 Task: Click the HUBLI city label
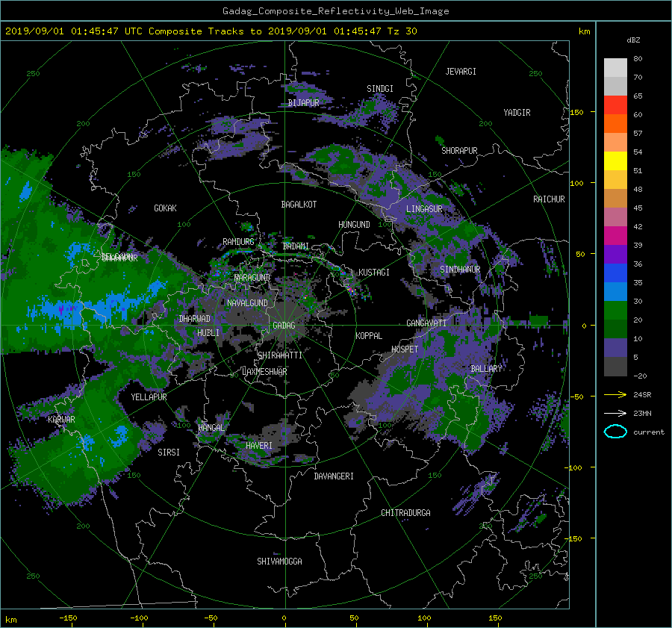208,333
